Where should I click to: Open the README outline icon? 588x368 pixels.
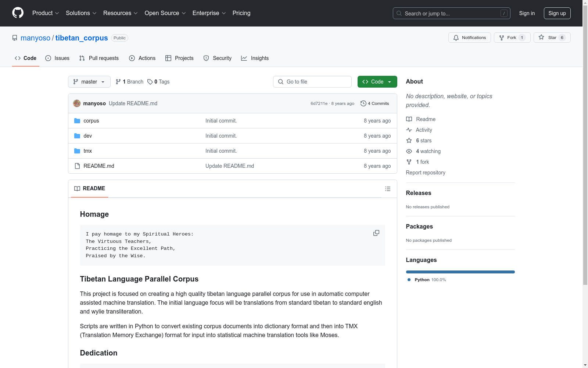pos(388,189)
